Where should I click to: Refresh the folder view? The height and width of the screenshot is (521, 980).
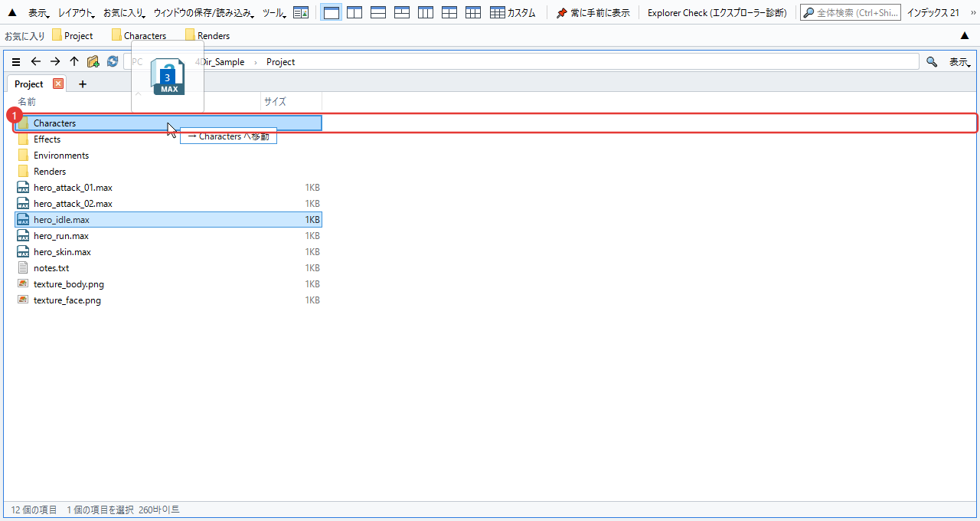(x=113, y=62)
